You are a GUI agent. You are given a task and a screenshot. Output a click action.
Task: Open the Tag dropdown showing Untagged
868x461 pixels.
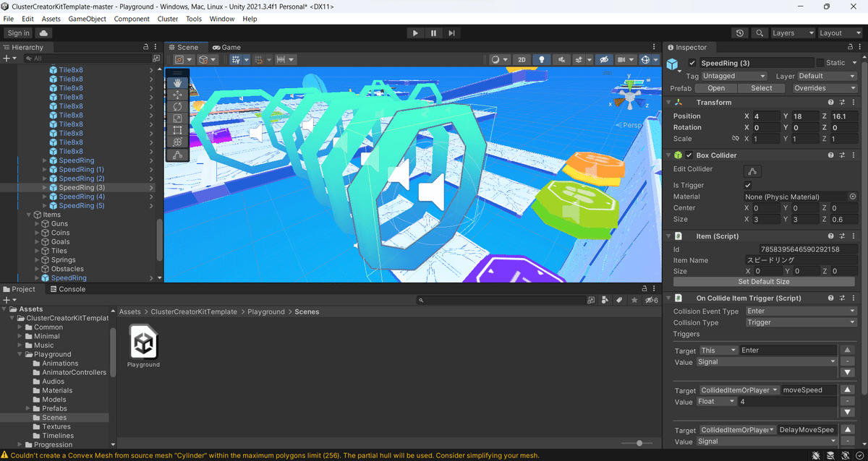733,75
